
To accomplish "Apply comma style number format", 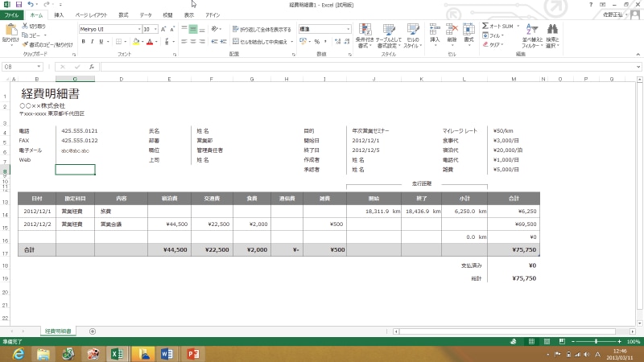I will pyautogui.click(x=325, y=42).
